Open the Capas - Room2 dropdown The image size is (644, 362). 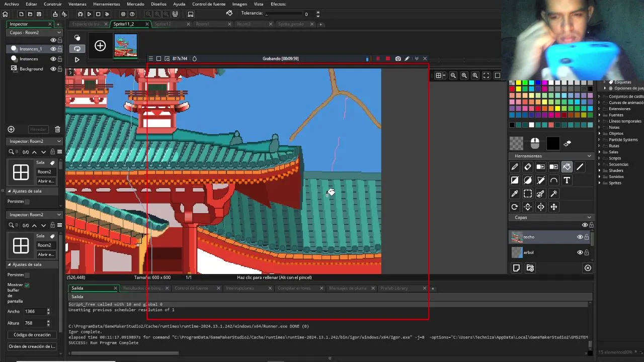pos(35,32)
